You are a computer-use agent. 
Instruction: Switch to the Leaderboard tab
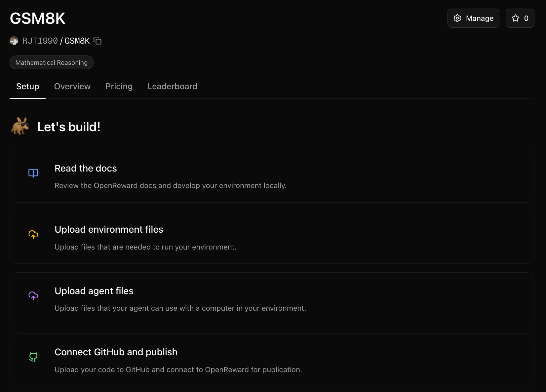[x=172, y=86]
